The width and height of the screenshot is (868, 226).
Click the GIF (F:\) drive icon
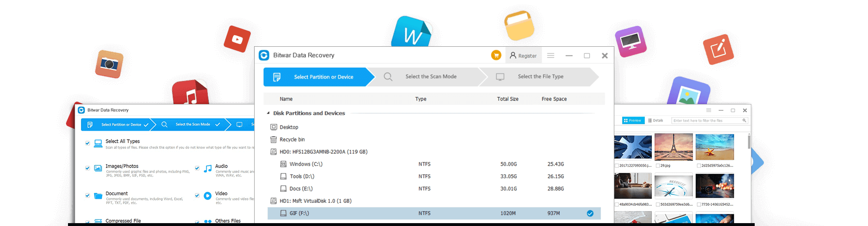pos(284,213)
